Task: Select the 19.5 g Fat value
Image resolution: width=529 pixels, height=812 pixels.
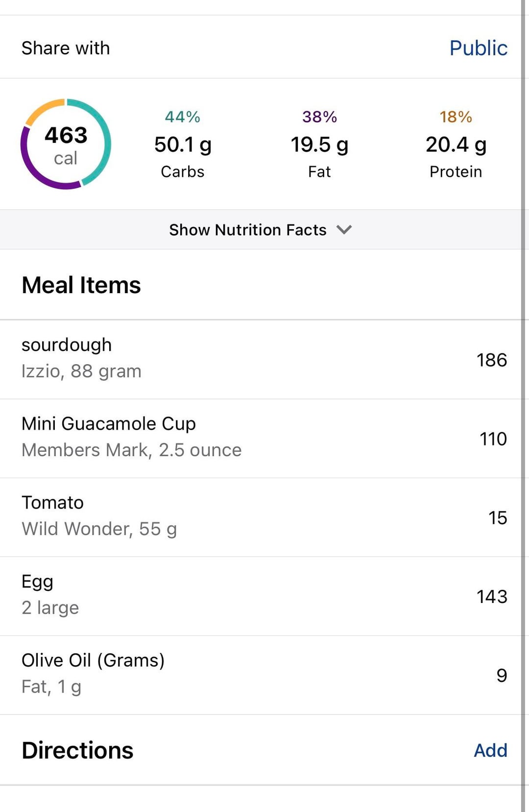Action: (x=319, y=145)
